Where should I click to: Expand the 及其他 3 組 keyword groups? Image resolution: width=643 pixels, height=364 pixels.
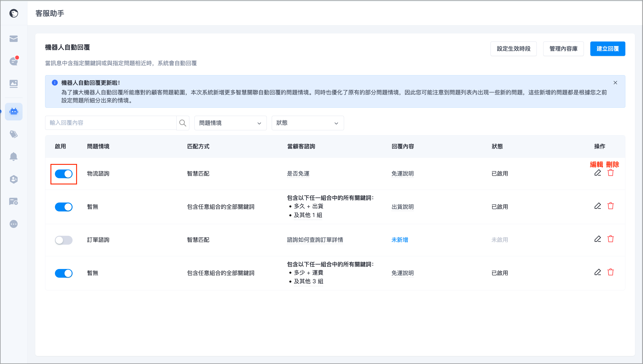tap(308, 281)
